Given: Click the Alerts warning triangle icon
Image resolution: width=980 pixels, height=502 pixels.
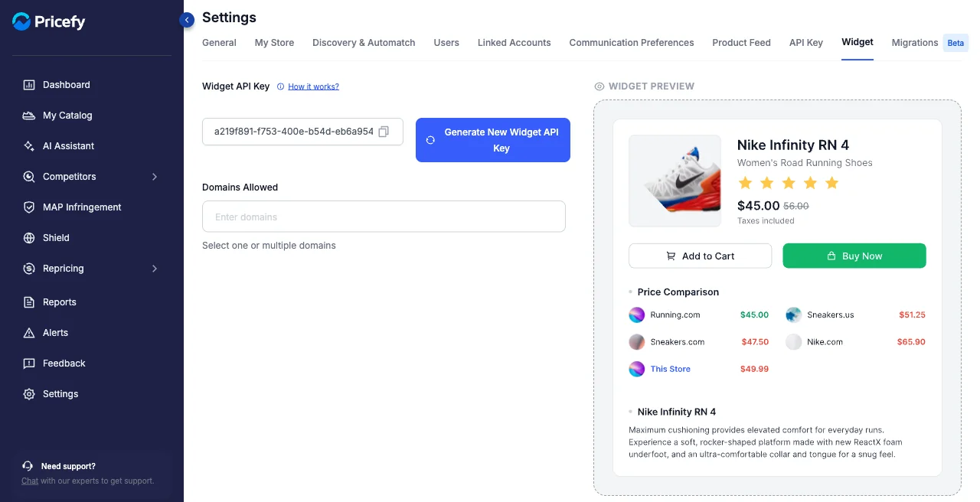Looking at the screenshot, I should click(x=29, y=333).
